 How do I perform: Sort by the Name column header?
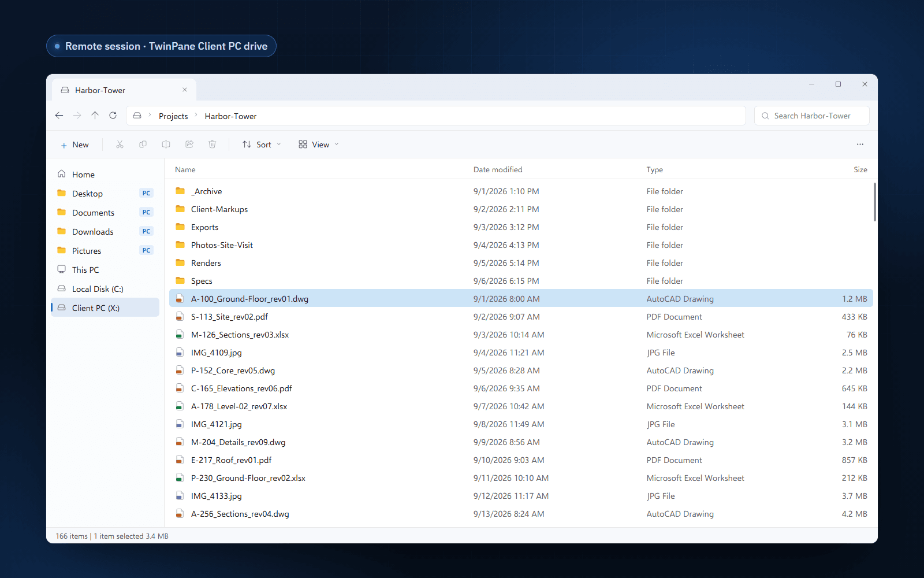pyautogui.click(x=185, y=169)
